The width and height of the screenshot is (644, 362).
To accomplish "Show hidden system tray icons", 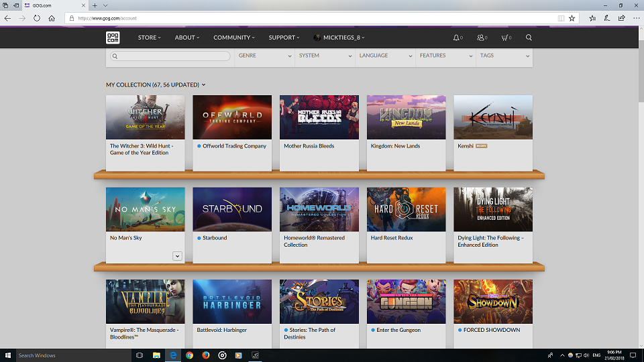I will [x=562, y=355].
